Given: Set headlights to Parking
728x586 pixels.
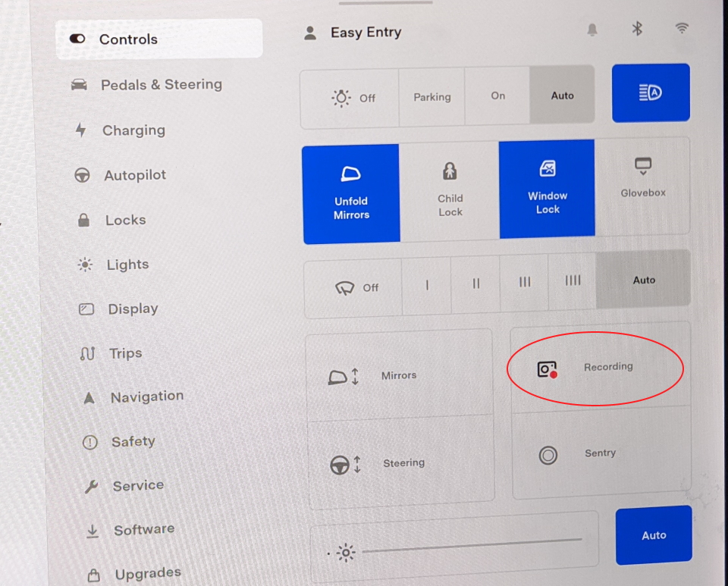Looking at the screenshot, I should [x=431, y=97].
